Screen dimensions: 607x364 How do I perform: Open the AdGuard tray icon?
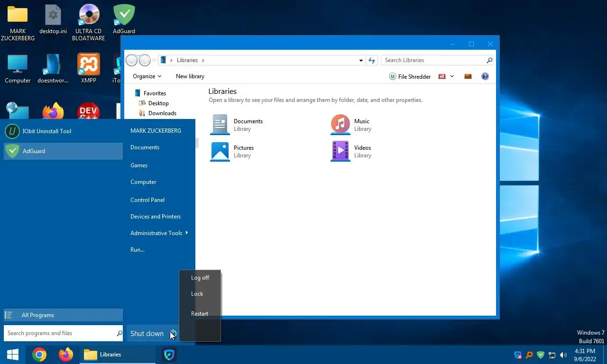(540, 355)
